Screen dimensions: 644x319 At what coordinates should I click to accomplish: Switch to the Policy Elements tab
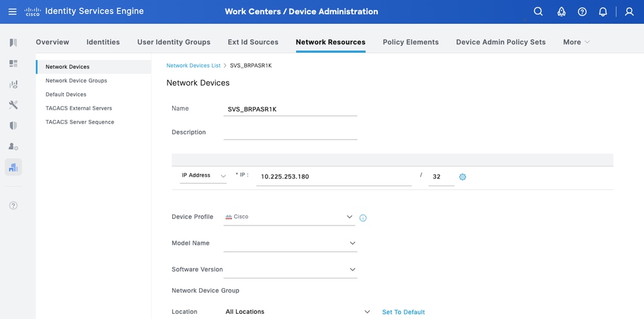click(411, 42)
